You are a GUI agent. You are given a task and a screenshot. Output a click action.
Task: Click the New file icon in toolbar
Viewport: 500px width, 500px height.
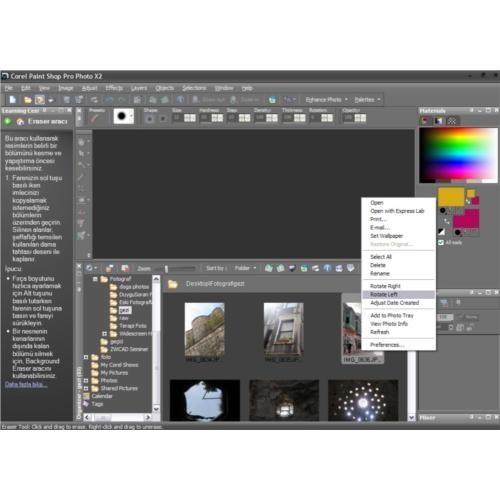pyautogui.click(x=12, y=100)
